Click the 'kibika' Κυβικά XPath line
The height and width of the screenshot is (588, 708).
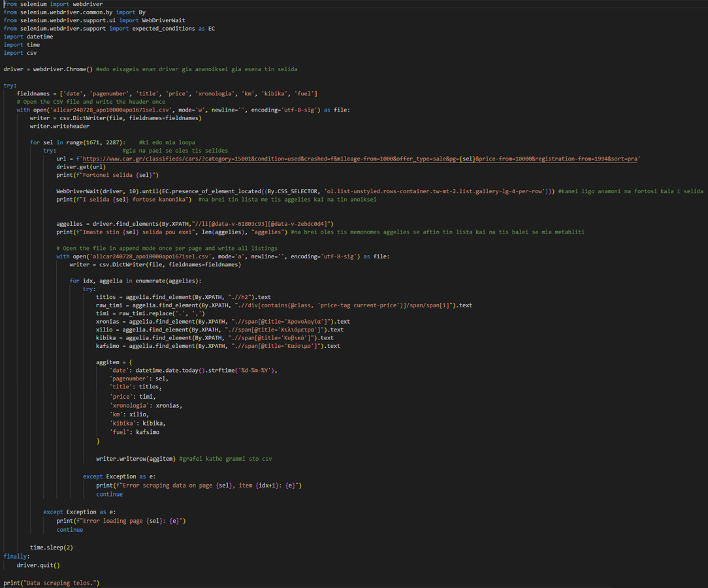click(214, 337)
